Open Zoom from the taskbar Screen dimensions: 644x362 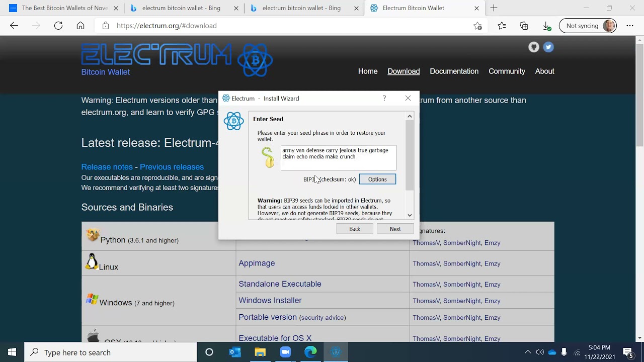coord(285,352)
